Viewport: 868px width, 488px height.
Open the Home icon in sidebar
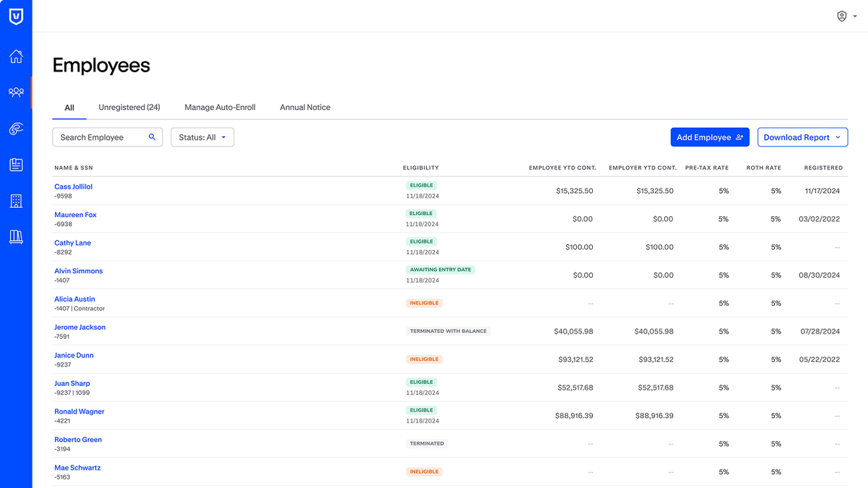[16, 56]
